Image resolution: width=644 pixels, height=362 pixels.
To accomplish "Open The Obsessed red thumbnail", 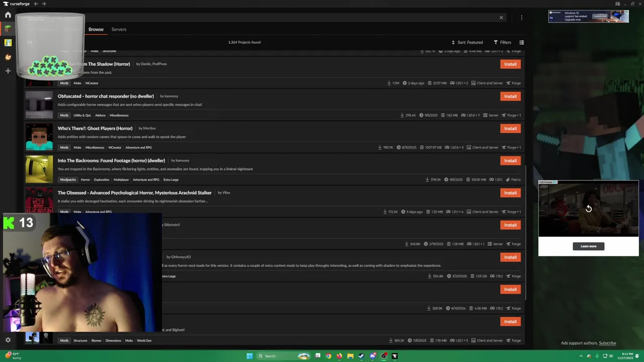I will coord(39,201).
